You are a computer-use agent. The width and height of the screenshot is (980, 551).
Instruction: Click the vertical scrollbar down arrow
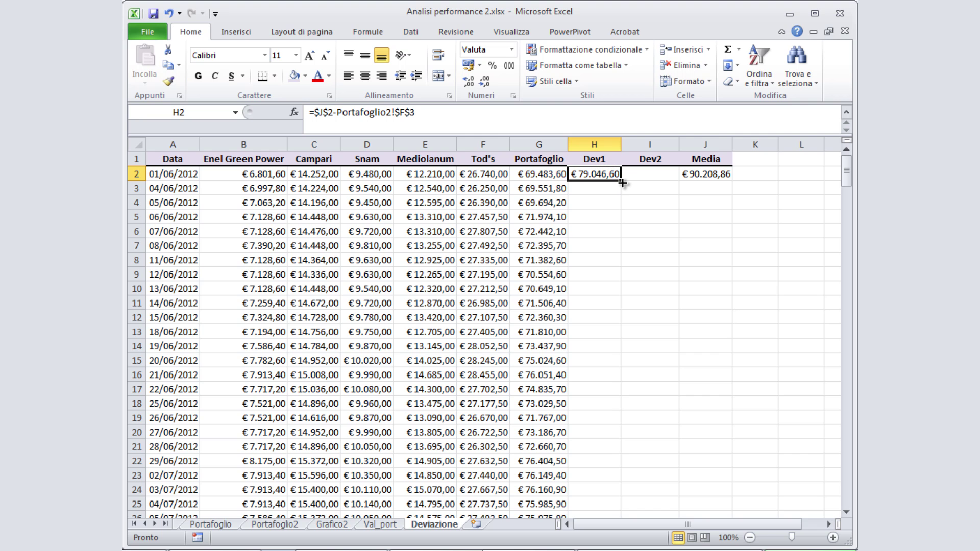tap(846, 512)
